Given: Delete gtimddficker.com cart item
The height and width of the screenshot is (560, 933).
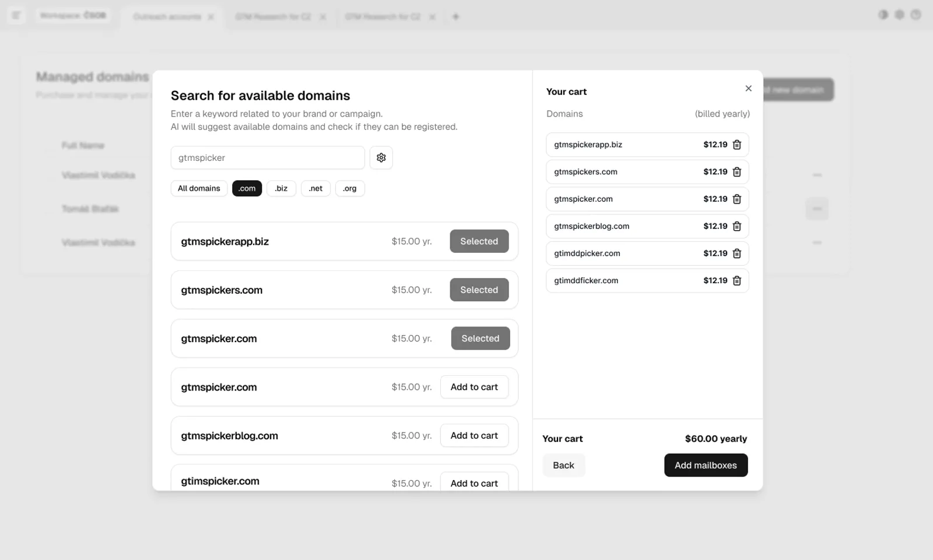Looking at the screenshot, I should pyautogui.click(x=736, y=280).
